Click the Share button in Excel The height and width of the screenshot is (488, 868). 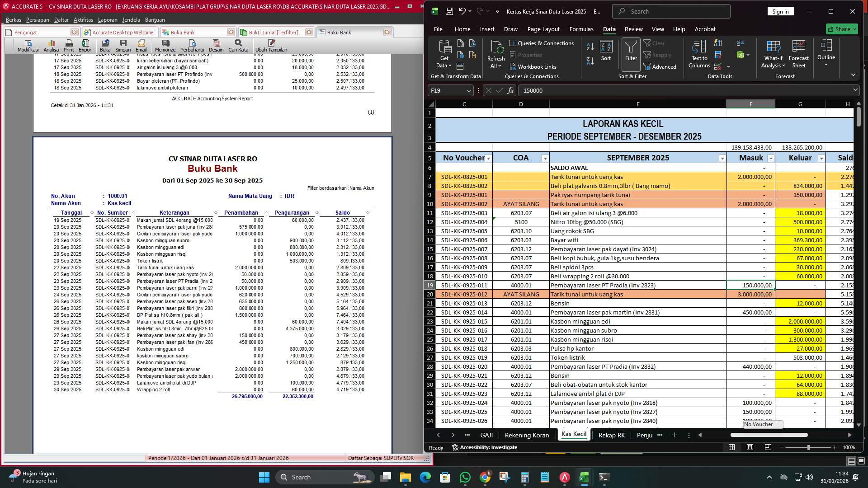tap(842, 28)
